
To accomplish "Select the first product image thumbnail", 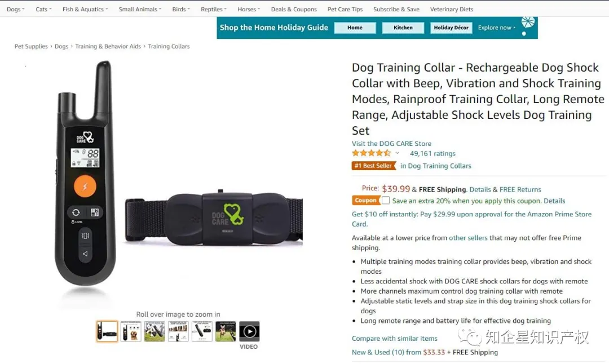I will [x=107, y=331].
